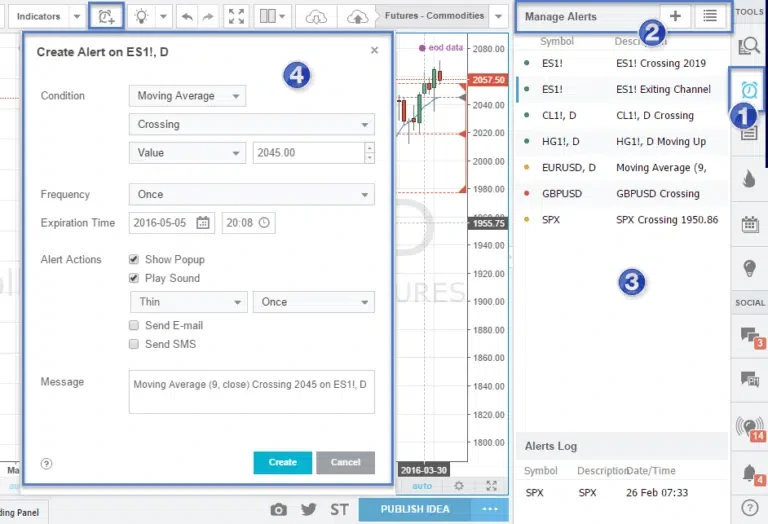Share chart via Twitter bird icon
This screenshot has height=524, width=768.
pyautogui.click(x=309, y=509)
